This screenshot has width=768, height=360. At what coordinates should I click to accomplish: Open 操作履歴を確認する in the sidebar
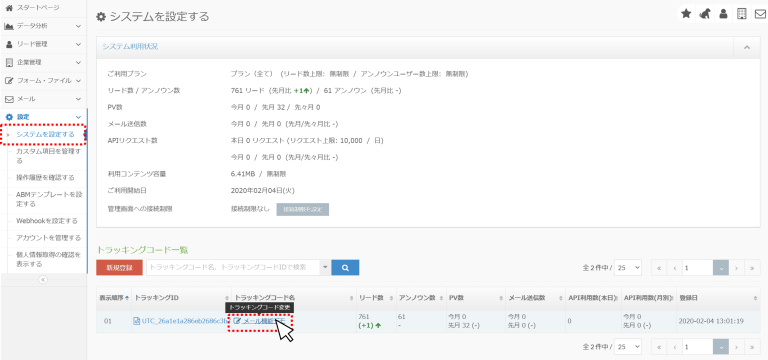point(45,177)
